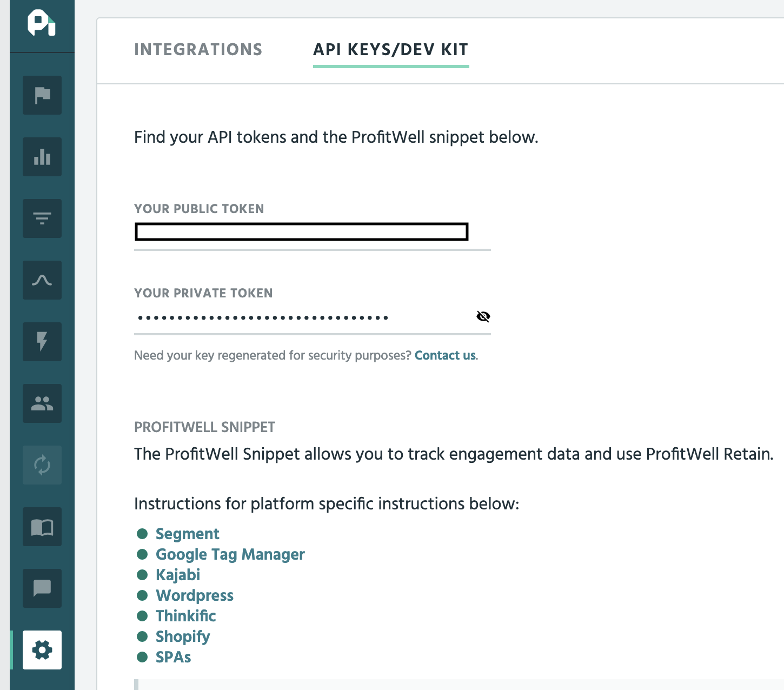Switch to the Integrations tab
The height and width of the screenshot is (690, 784).
(x=198, y=50)
